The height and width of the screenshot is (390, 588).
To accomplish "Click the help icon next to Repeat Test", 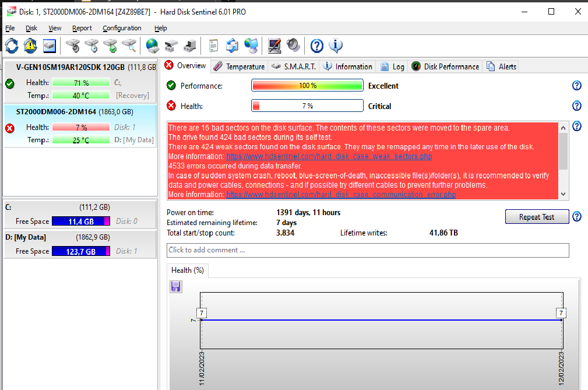I will pos(576,217).
